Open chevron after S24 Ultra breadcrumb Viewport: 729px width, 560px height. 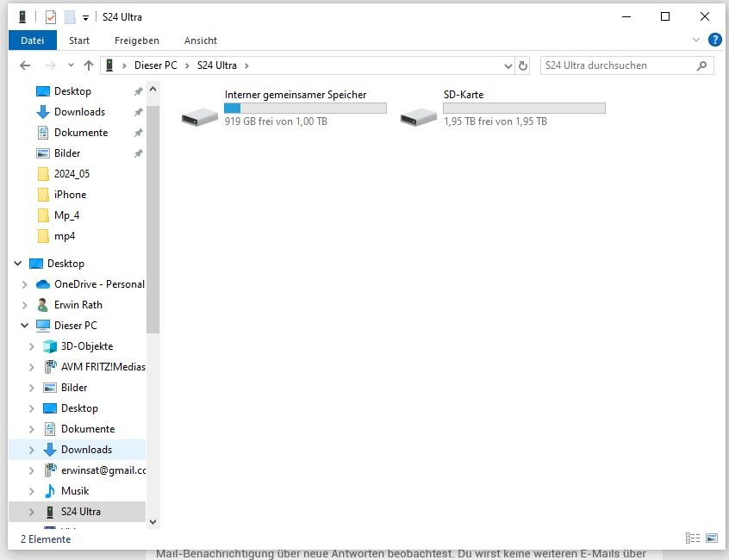pos(246,65)
